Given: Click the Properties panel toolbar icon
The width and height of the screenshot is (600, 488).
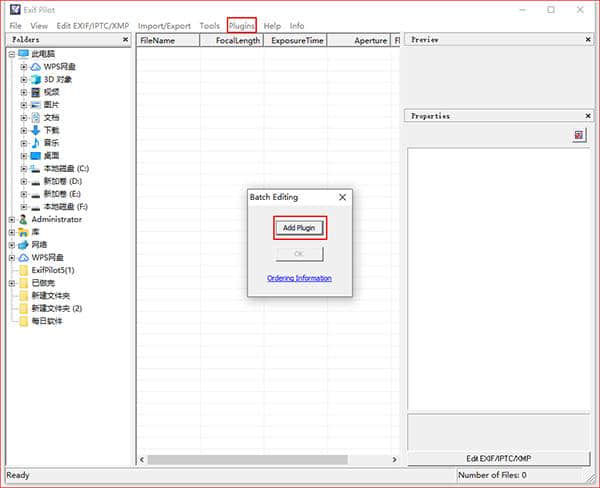Looking at the screenshot, I should tap(579, 135).
